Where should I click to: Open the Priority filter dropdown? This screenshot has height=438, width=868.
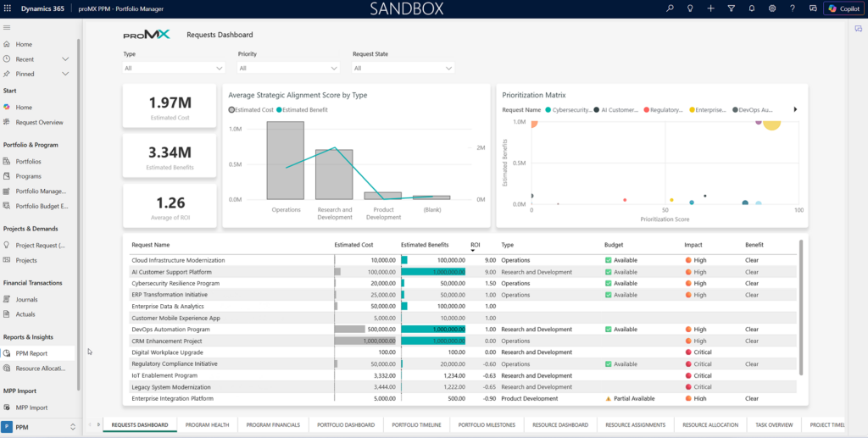[287, 68]
